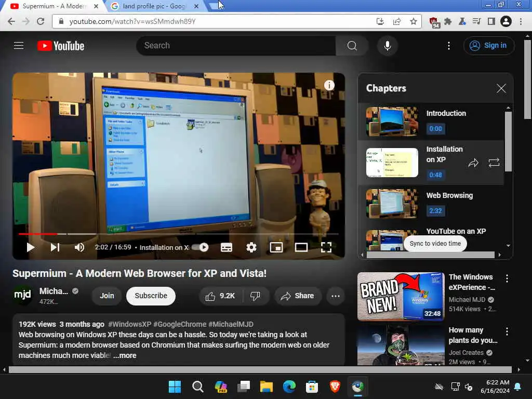The image size is (532, 399).
Task: Open the extensions puzzle piece menu
Action: coord(448,21)
